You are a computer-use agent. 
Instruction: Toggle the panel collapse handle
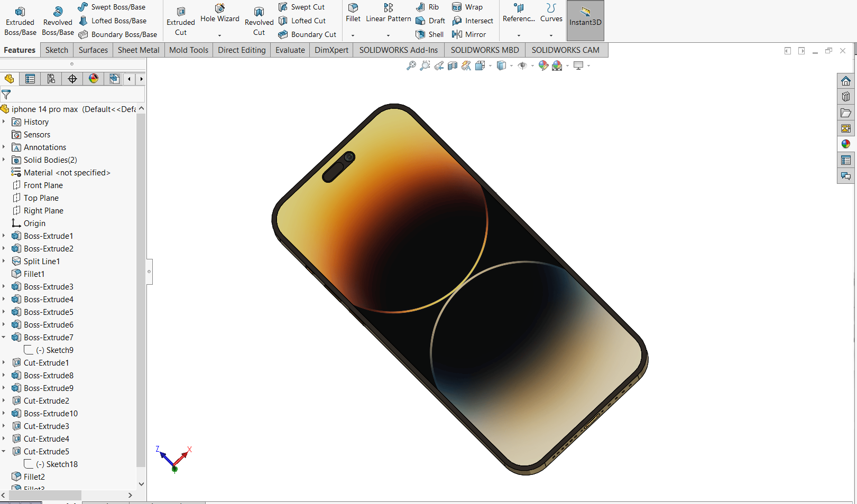click(150, 272)
